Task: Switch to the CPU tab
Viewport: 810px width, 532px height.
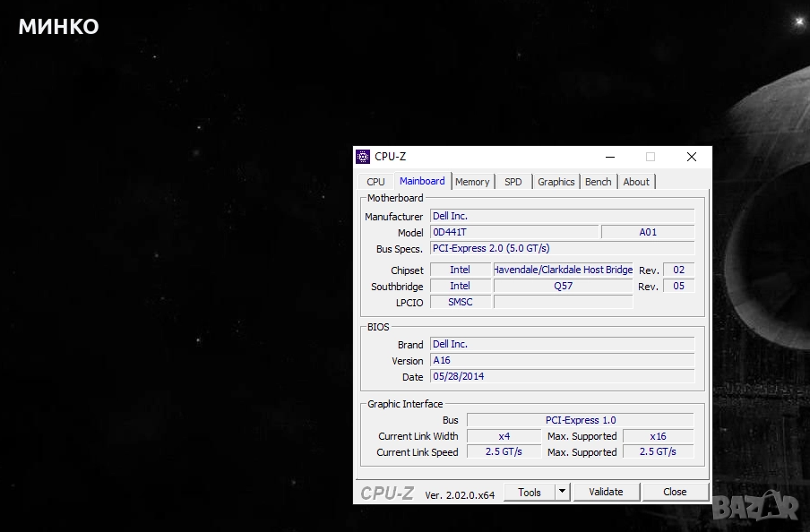Action: [375, 182]
